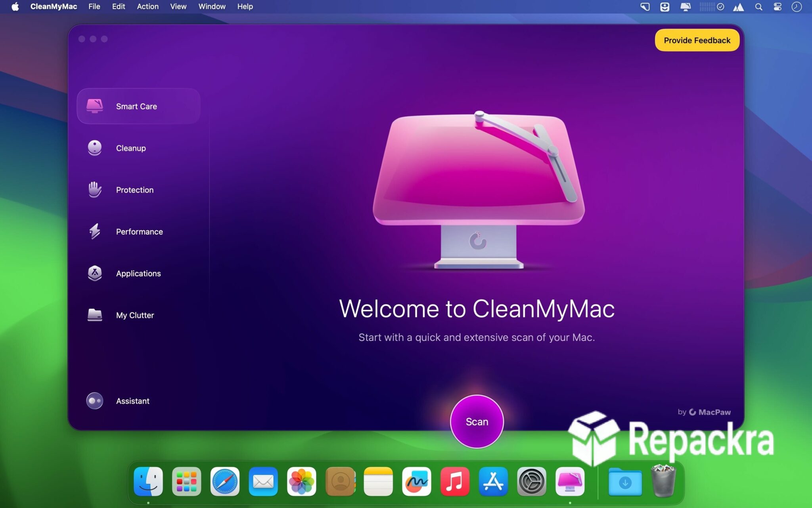Open the Downloads folder in the Dock
The width and height of the screenshot is (812, 508).
tap(625, 482)
